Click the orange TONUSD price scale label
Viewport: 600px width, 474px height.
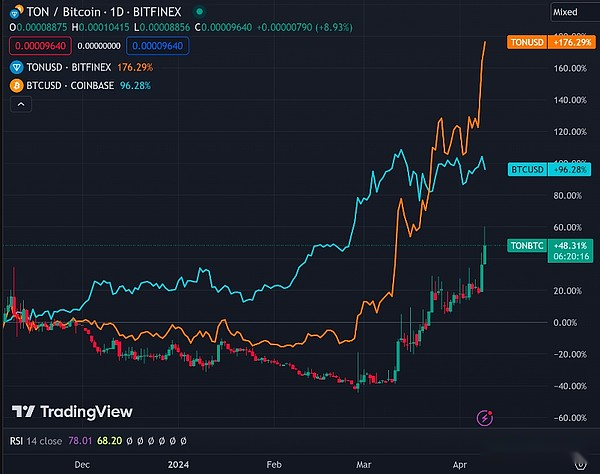(551, 42)
